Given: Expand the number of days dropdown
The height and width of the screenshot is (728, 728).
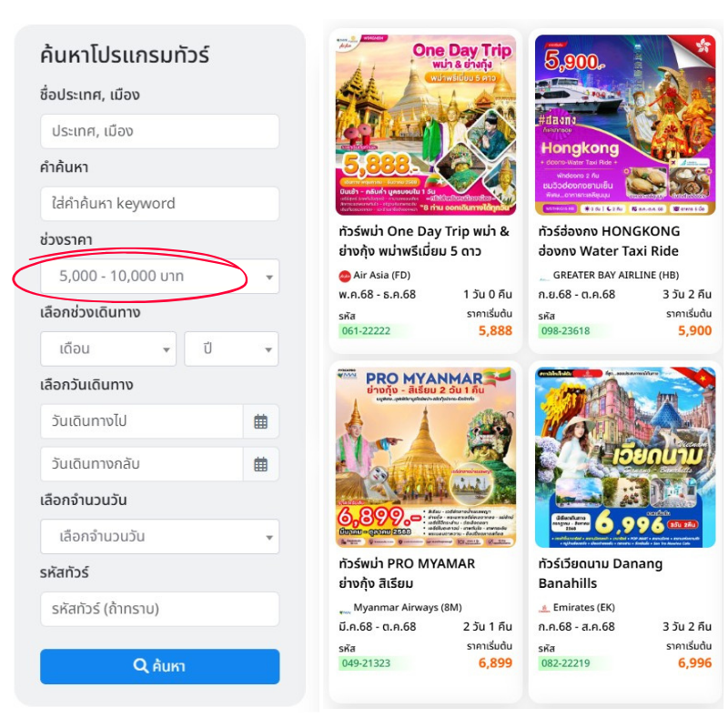Looking at the screenshot, I should 159,537.
